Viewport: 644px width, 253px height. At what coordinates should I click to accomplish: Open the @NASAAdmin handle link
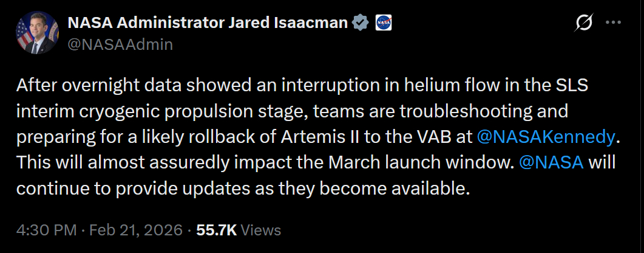coord(120,44)
